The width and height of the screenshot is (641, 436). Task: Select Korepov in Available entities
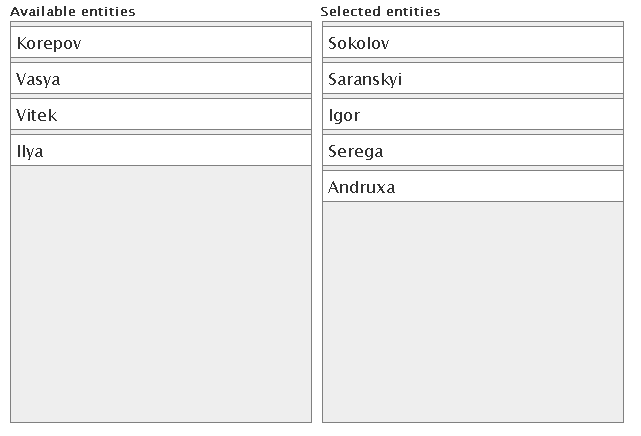point(160,43)
